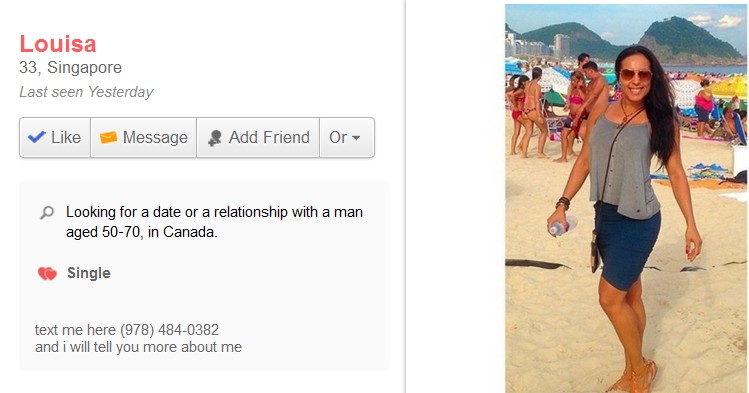
Task: Click the 'aged 50-70, in Canada' line
Action: (141, 232)
